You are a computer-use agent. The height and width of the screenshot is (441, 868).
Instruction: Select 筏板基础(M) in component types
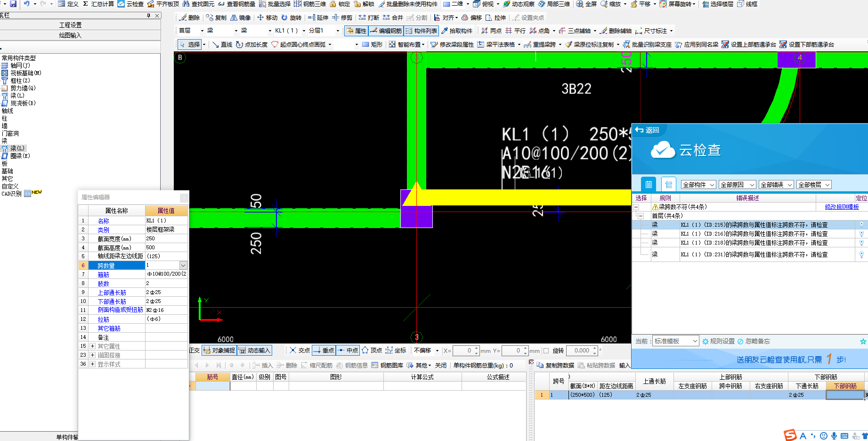[x=22, y=73]
